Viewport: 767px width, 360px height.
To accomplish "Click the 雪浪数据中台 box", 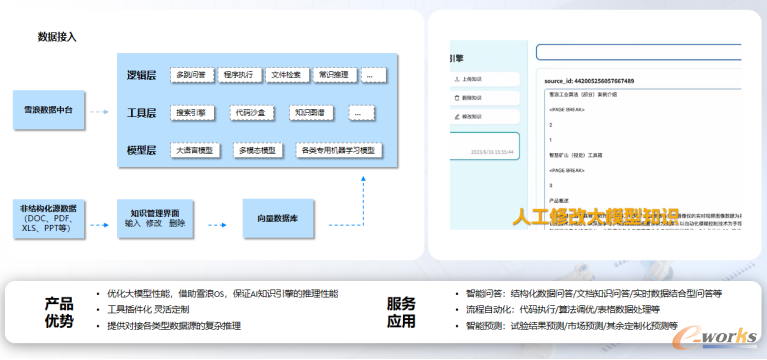I will pos(48,110).
